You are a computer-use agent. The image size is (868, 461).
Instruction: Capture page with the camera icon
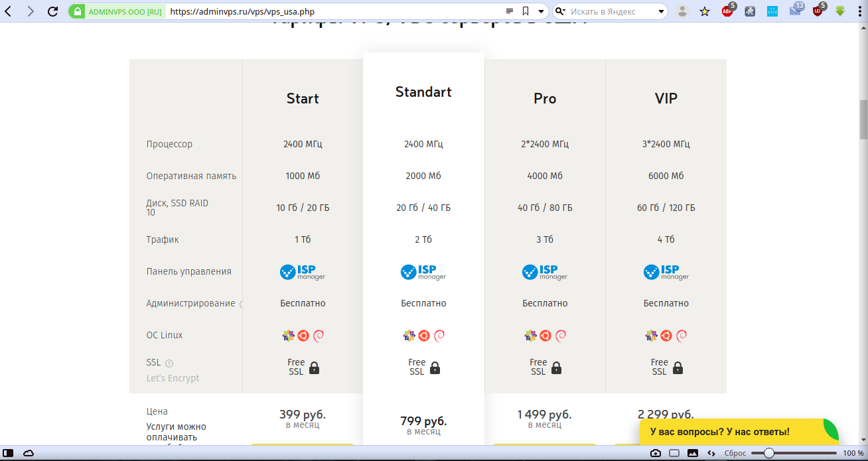click(656, 453)
